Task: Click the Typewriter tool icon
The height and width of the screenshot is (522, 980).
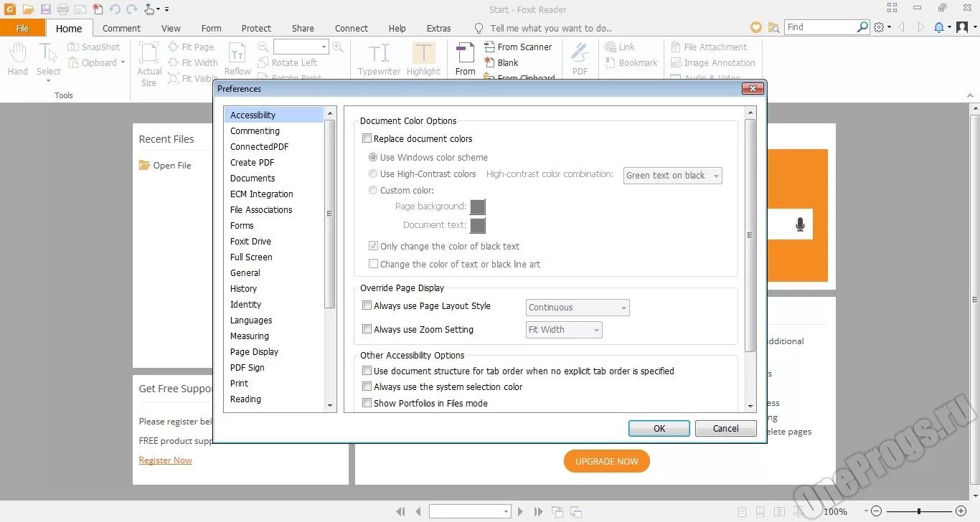Action: point(379,59)
